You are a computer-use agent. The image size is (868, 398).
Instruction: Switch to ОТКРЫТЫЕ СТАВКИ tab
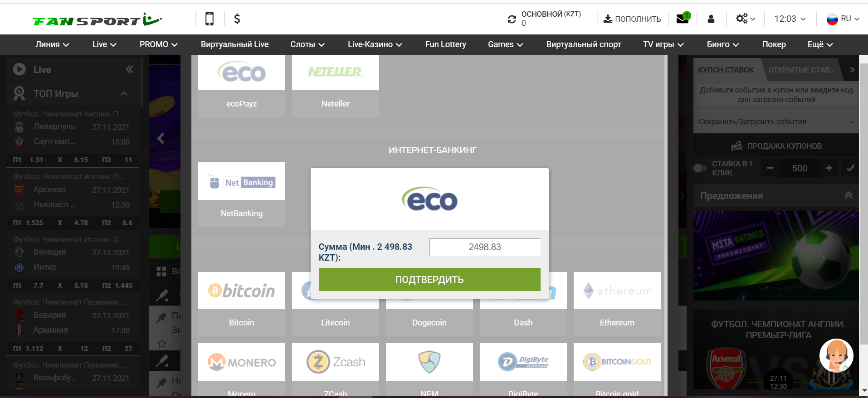[x=802, y=70]
